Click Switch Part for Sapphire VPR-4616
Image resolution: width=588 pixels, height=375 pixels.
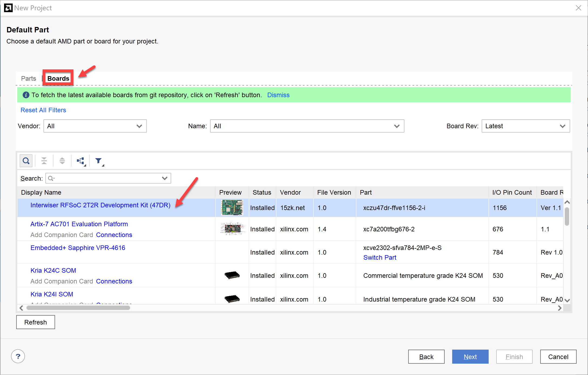[380, 258]
